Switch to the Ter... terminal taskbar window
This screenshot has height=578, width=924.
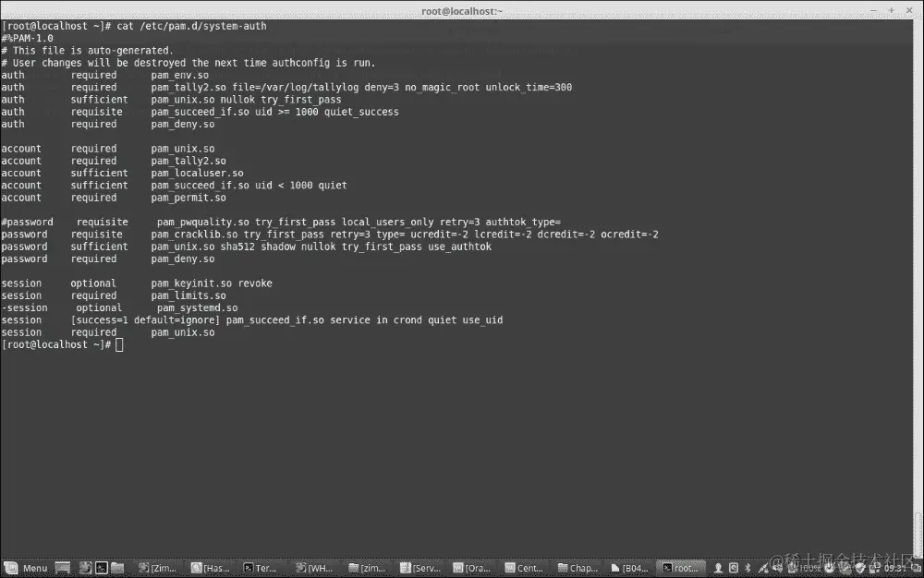tap(261, 568)
